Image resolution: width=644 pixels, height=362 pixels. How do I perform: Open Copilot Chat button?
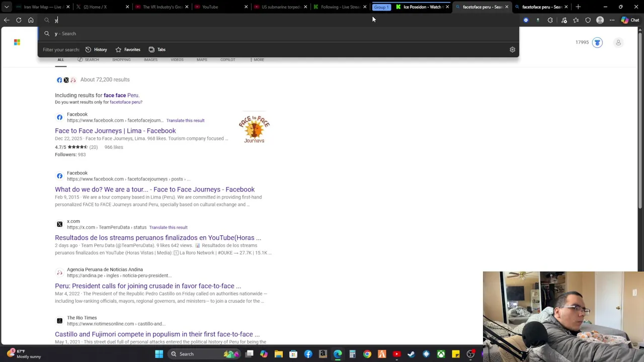click(629, 20)
